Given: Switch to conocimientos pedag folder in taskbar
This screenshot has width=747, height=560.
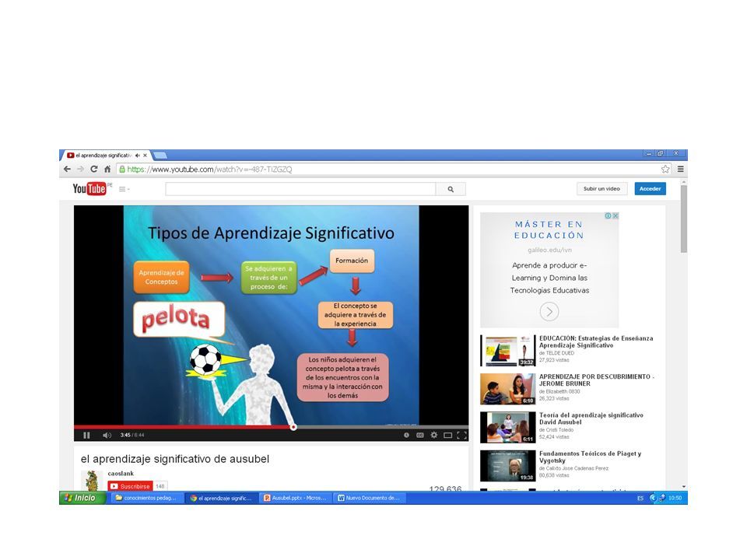Looking at the screenshot, I should point(146,498).
